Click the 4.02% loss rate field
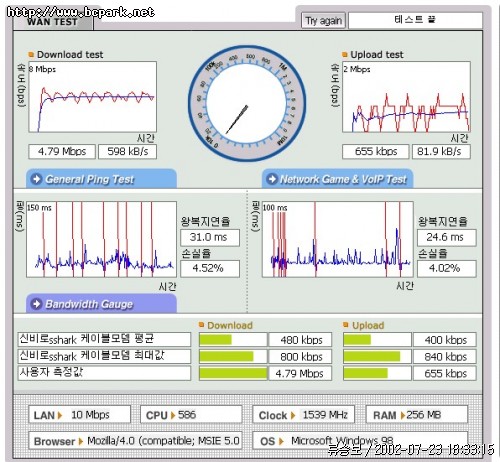 (x=447, y=268)
